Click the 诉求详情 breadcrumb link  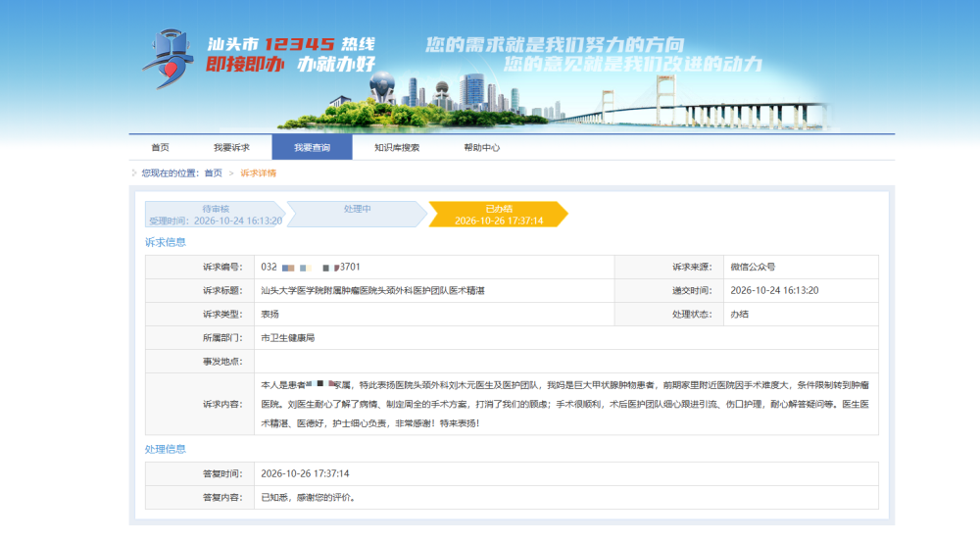(258, 173)
